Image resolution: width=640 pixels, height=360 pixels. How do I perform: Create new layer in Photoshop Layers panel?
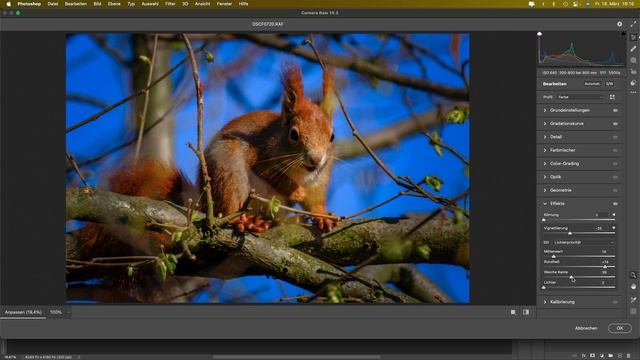[x=620, y=356]
